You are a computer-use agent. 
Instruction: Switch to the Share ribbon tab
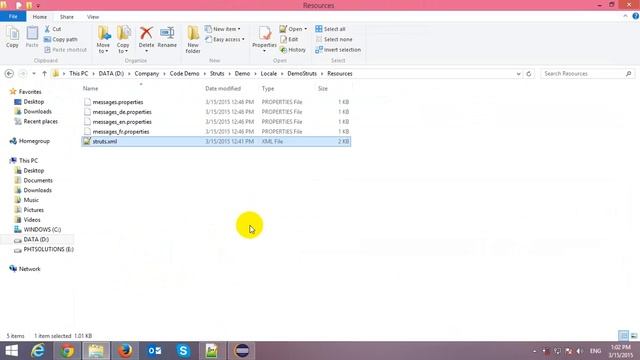(67, 17)
